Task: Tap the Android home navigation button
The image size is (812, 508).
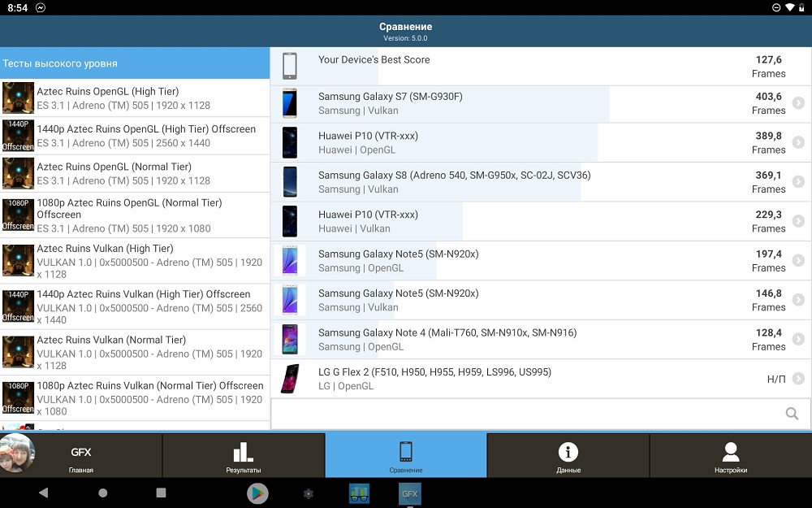Action: [102, 493]
